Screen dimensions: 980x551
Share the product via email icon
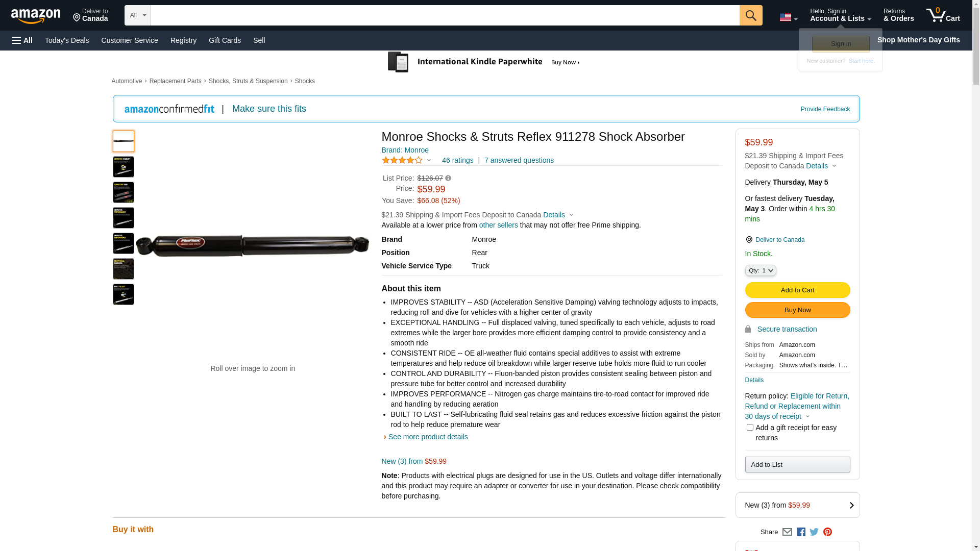(787, 532)
